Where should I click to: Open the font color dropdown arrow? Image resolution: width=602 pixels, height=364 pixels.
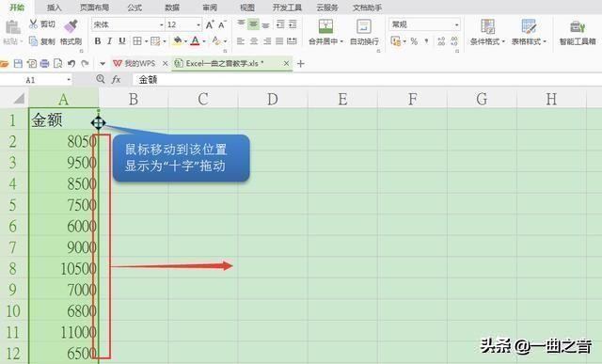[x=204, y=41]
